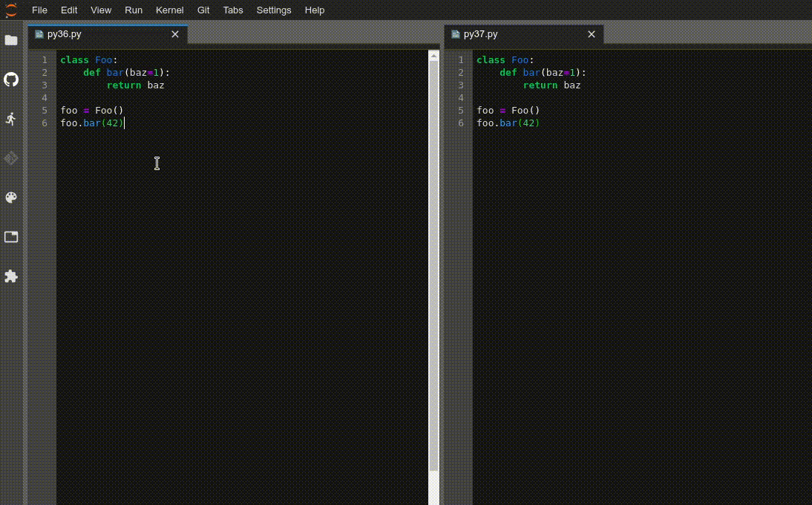Open the Git version control panel
This screenshot has height=505, width=812.
[11, 158]
